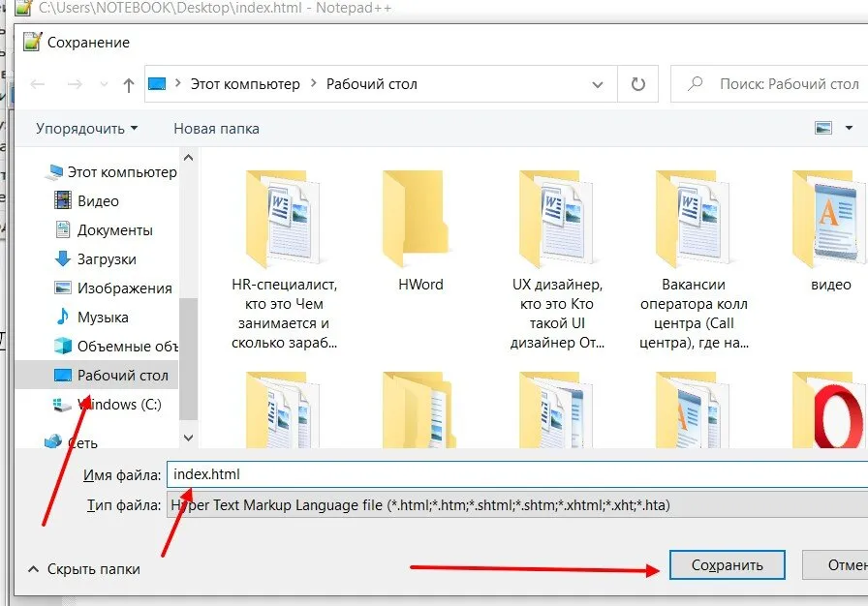Open the Упорядочить dropdown menu
Viewport: 868px width, 606px height.
[x=87, y=129]
